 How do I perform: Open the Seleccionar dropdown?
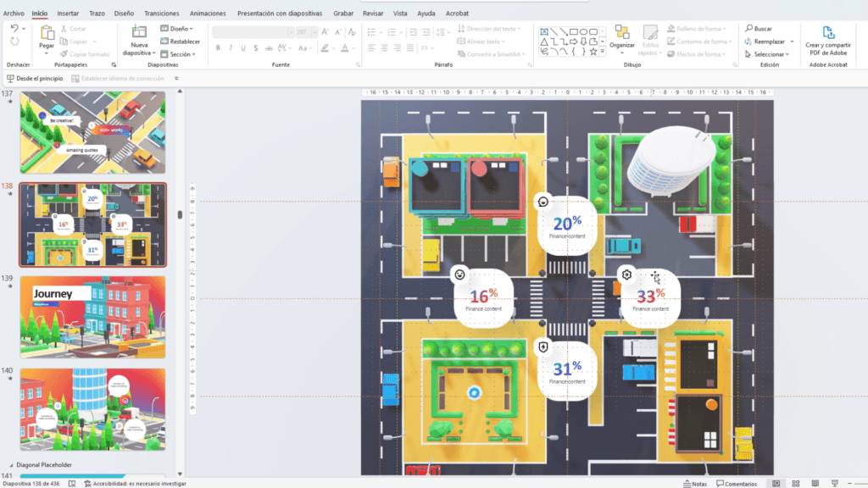tap(767, 54)
